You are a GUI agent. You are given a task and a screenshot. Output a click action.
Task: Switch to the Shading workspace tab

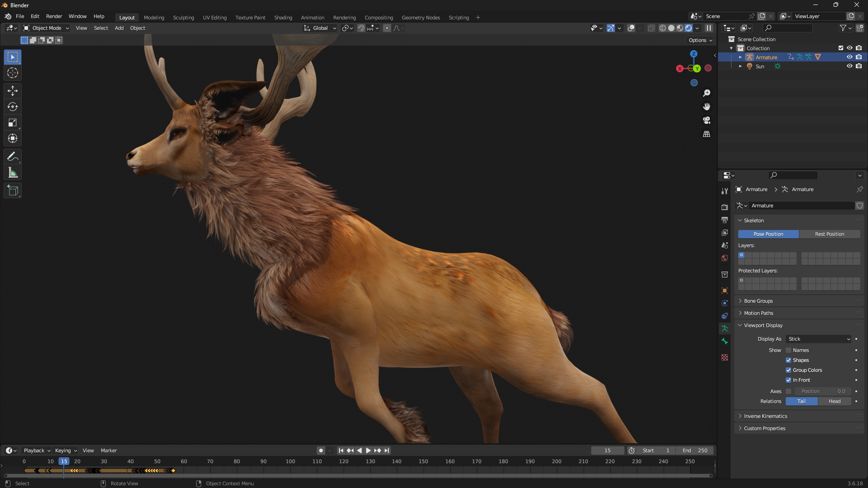coord(283,18)
